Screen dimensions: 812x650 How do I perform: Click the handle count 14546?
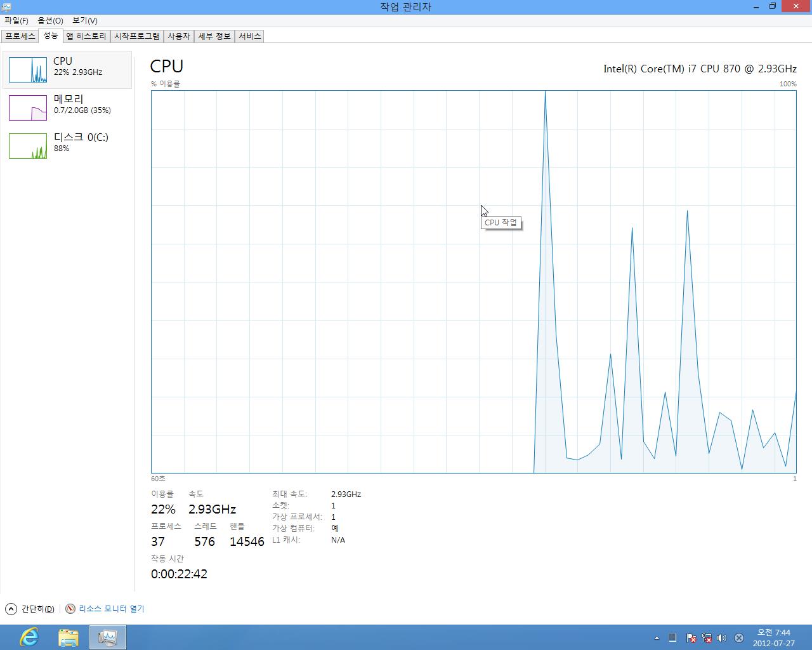(247, 541)
